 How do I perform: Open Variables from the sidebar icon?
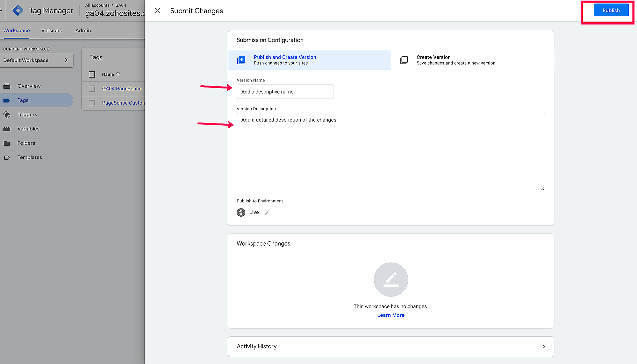click(x=7, y=129)
